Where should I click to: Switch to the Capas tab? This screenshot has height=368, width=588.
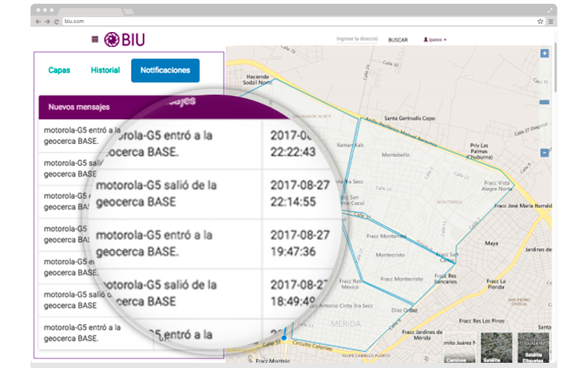60,70
